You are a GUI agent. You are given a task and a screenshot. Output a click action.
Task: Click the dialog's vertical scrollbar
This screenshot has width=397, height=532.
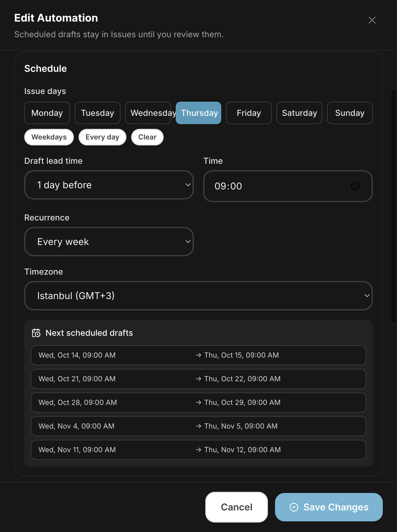click(393, 206)
